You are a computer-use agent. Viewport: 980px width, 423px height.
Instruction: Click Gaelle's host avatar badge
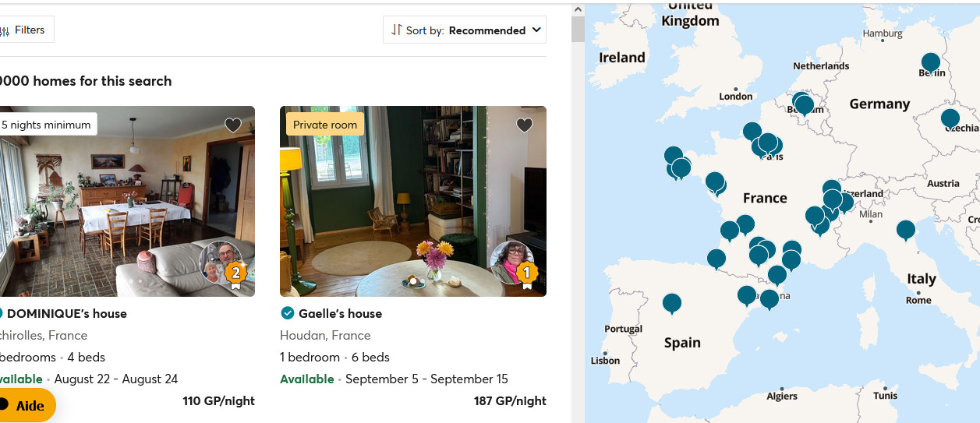pyautogui.click(x=514, y=265)
